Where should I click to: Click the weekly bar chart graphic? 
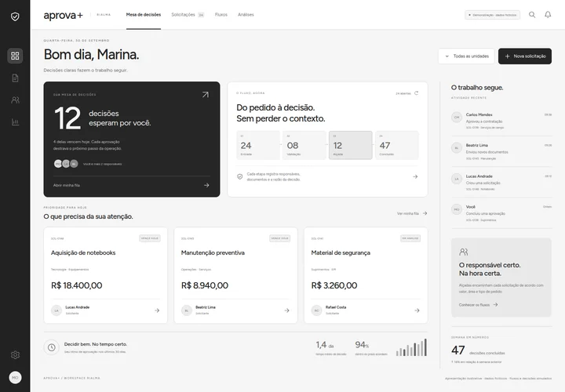(411, 348)
